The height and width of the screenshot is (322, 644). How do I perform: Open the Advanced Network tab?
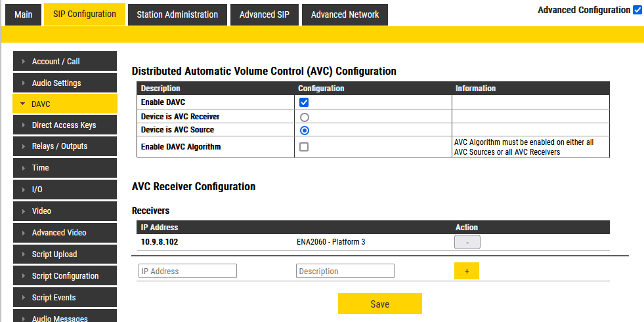pyautogui.click(x=345, y=14)
